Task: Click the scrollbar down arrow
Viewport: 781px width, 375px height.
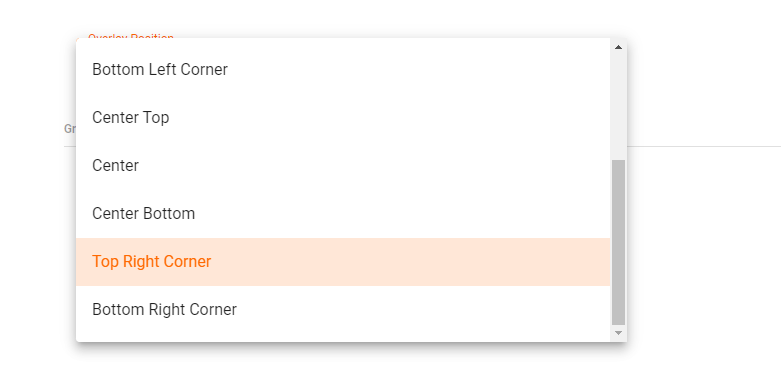Action: 618,333
